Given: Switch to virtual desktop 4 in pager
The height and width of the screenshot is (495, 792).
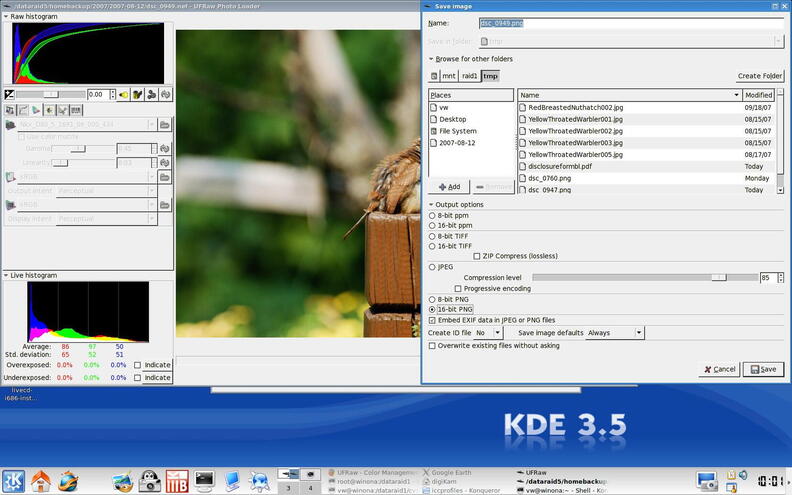Looking at the screenshot, I should [x=311, y=487].
